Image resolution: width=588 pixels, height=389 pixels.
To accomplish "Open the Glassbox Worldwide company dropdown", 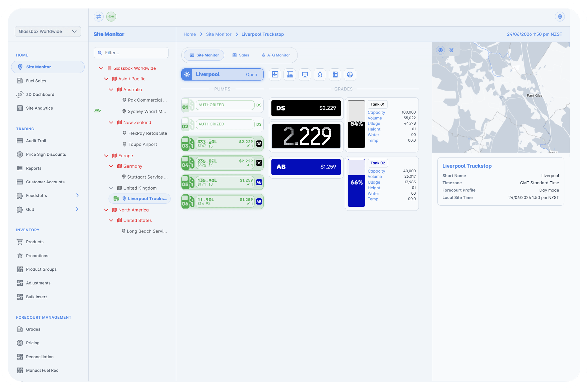I will (x=48, y=31).
